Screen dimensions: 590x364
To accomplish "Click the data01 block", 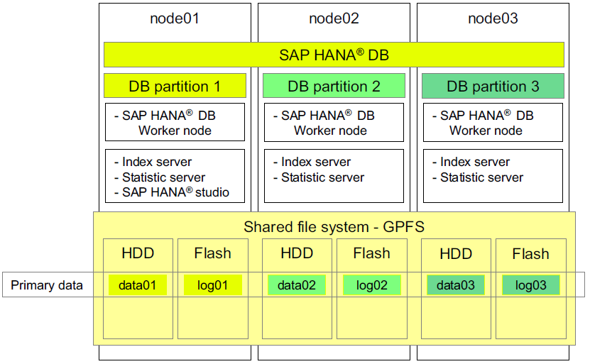I will pos(138,285).
